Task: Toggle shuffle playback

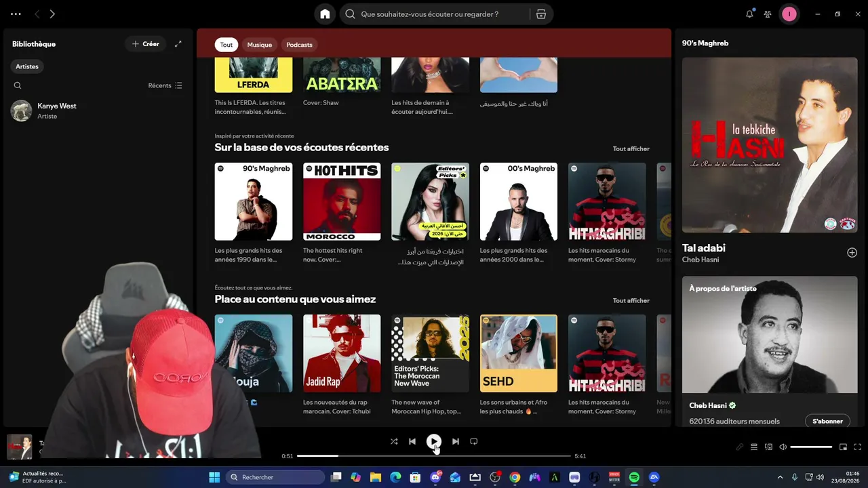Action: [394, 441]
